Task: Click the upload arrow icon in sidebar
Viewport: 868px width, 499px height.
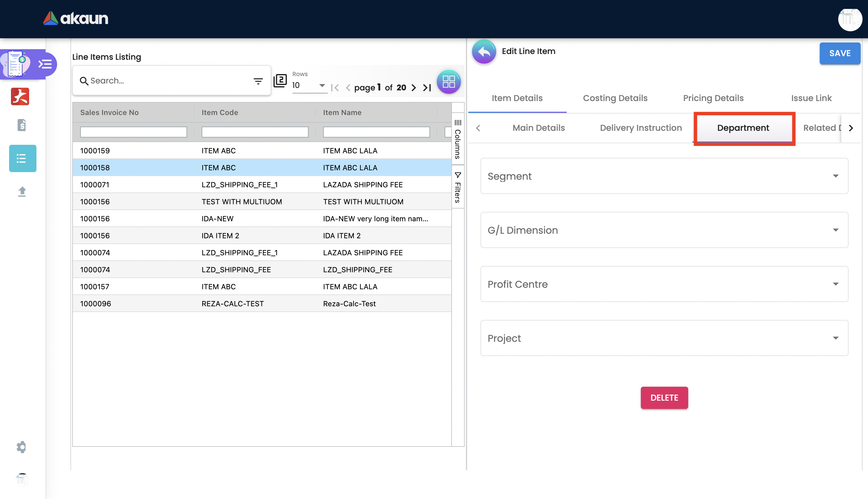Action: click(22, 191)
